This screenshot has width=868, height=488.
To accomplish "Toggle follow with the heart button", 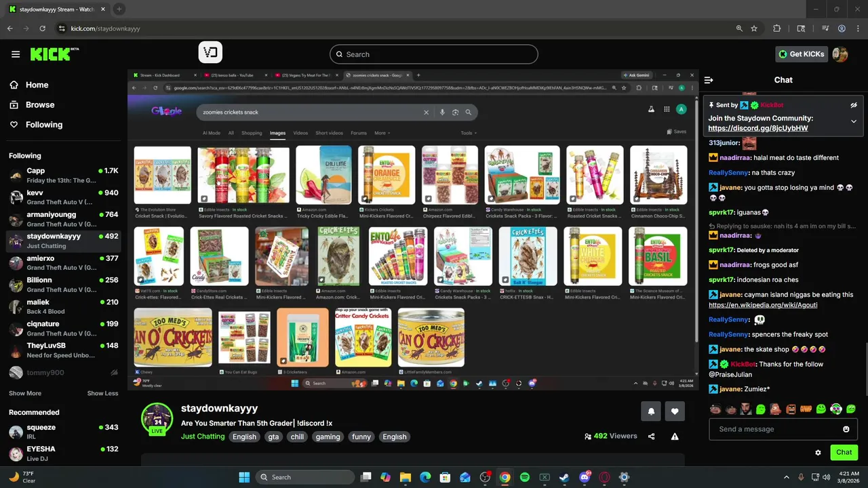I will pos(675,411).
